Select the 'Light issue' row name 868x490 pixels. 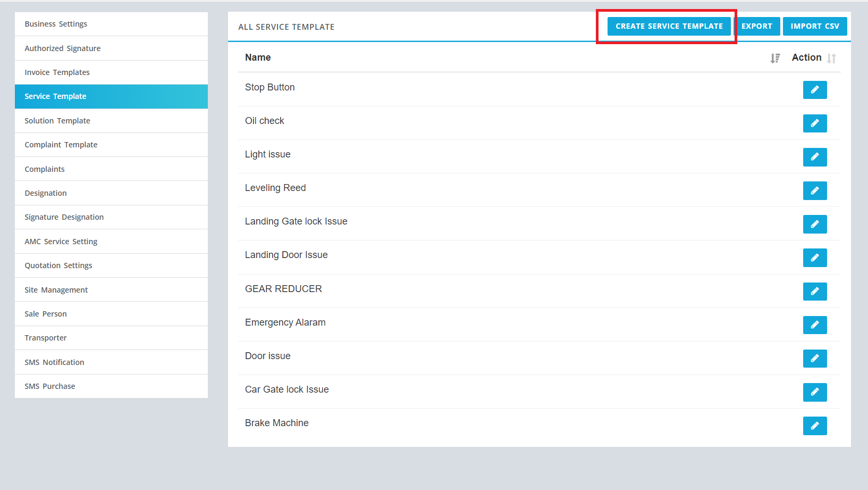(x=268, y=154)
